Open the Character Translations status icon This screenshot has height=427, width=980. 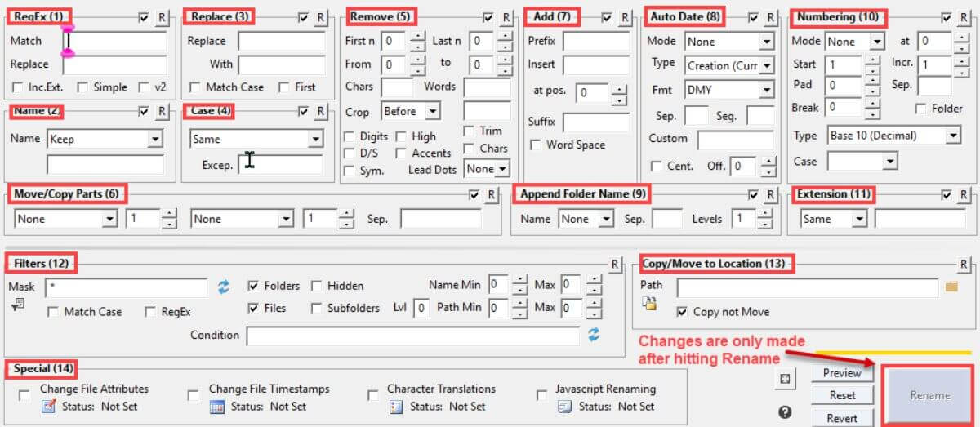tap(396, 407)
